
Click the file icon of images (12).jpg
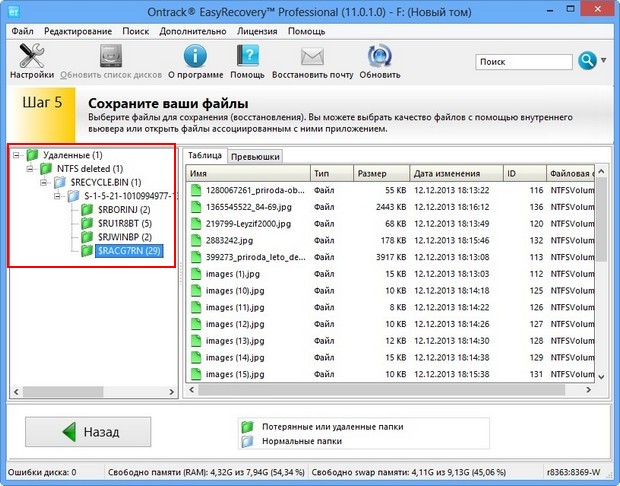pyautogui.click(x=196, y=324)
